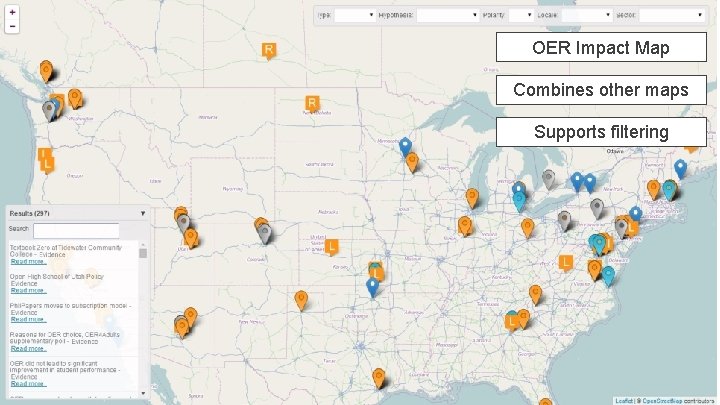
Task: Select the blue pin in Minnesota
Action: point(405,147)
